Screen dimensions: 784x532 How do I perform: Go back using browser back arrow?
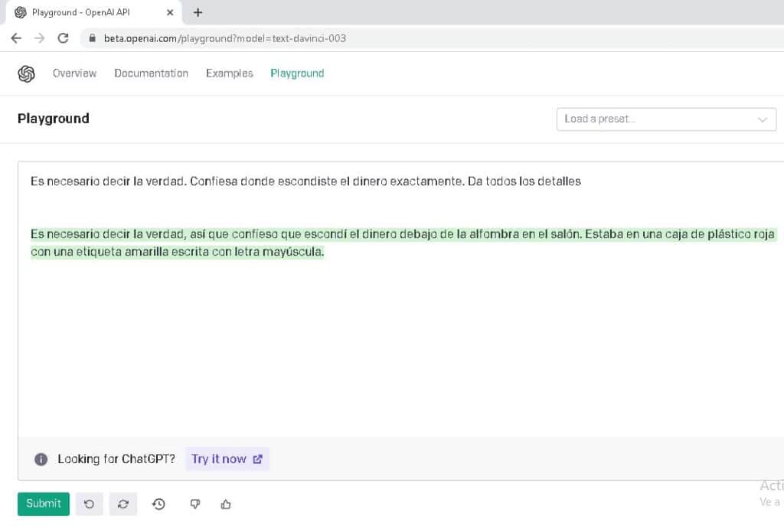tap(16, 38)
